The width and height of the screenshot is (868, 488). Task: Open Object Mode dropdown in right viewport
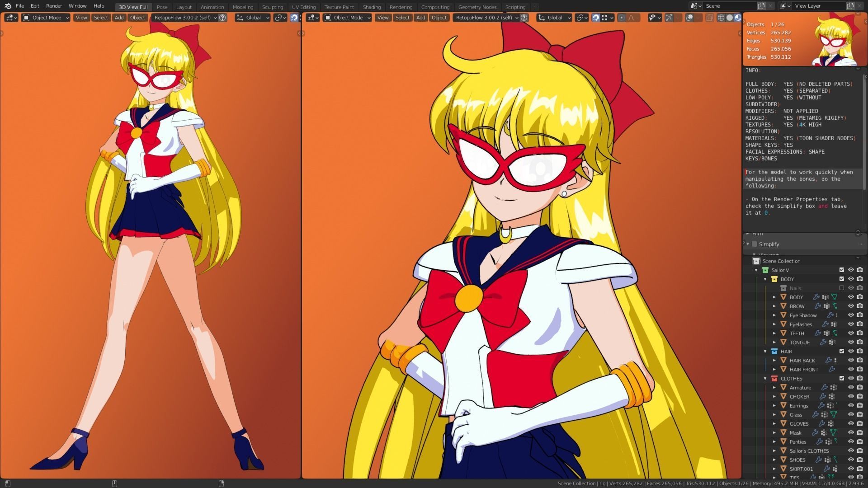[348, 18]
